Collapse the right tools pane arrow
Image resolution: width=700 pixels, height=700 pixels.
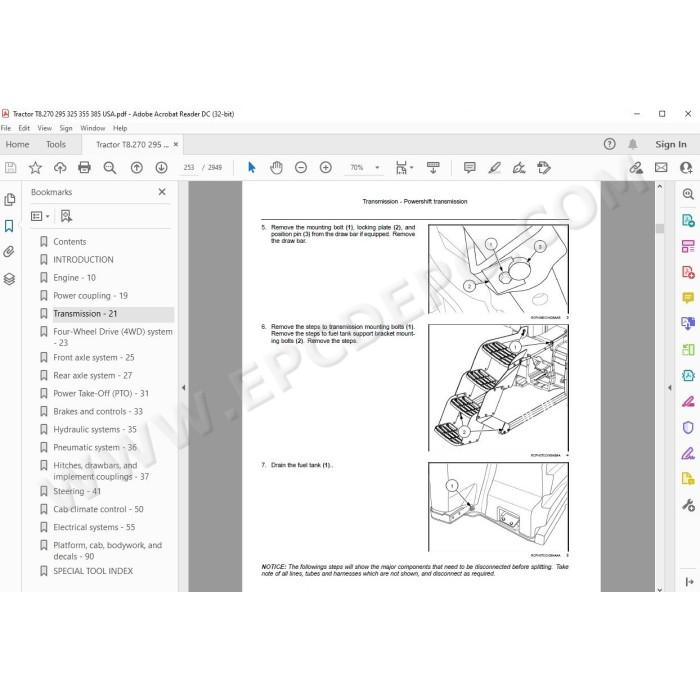click(x=670, y=388)
